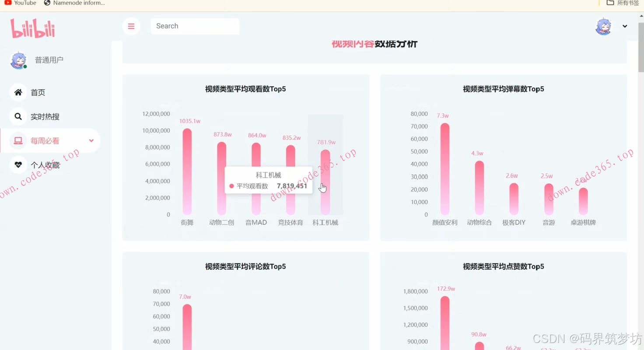
Task: Click the 音MAD axis label
Action: (x=256, y=222)
